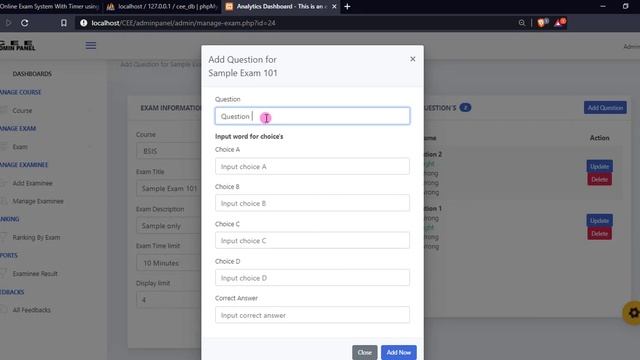
Task: Open Course in the sidebar
Action: (22, 111)
